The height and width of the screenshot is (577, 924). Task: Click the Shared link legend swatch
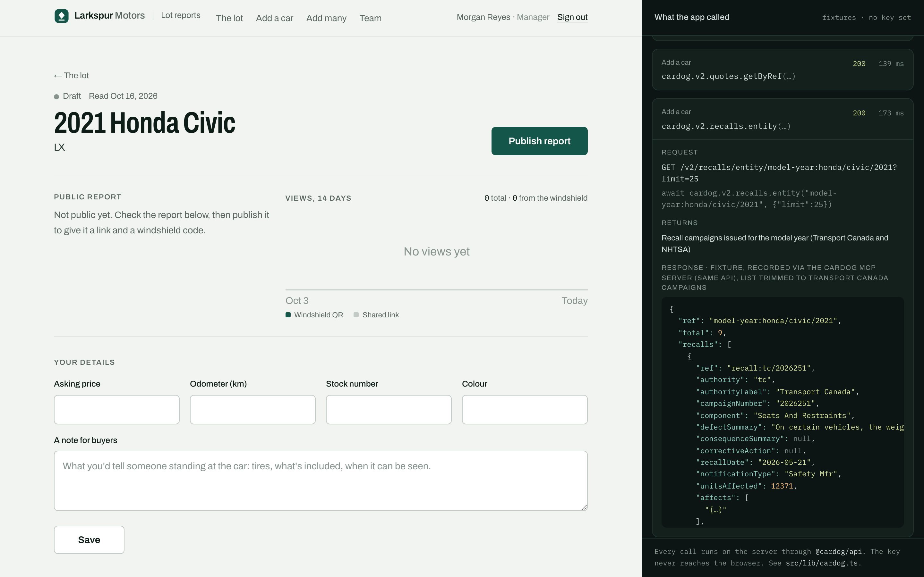tap(356, 315)
